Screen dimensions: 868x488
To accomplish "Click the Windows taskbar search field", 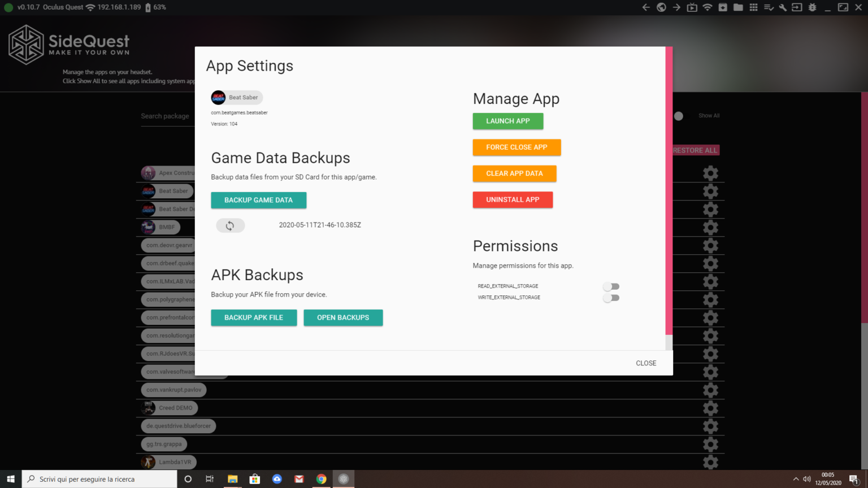I will [99, 479].
